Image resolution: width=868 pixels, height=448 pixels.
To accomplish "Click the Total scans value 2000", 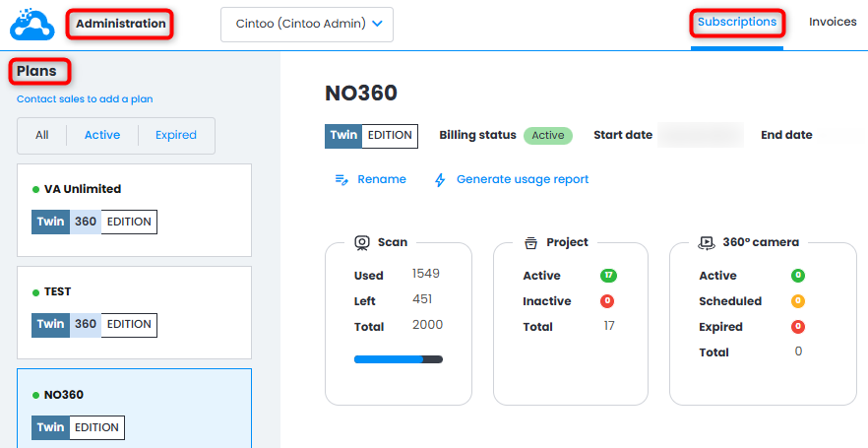I will pos(427,325).
